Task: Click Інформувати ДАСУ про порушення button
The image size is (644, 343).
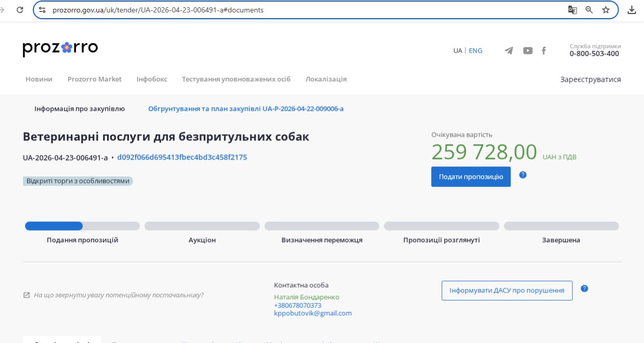Action: 507,291
